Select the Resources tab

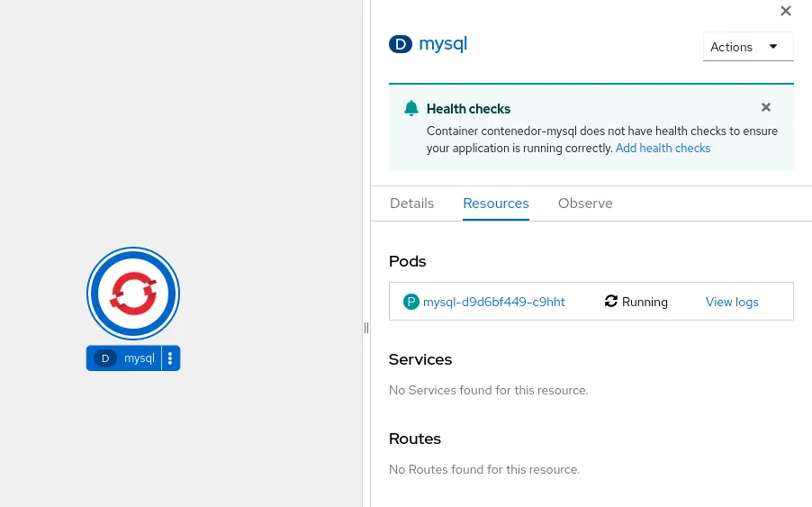point(496,204)
